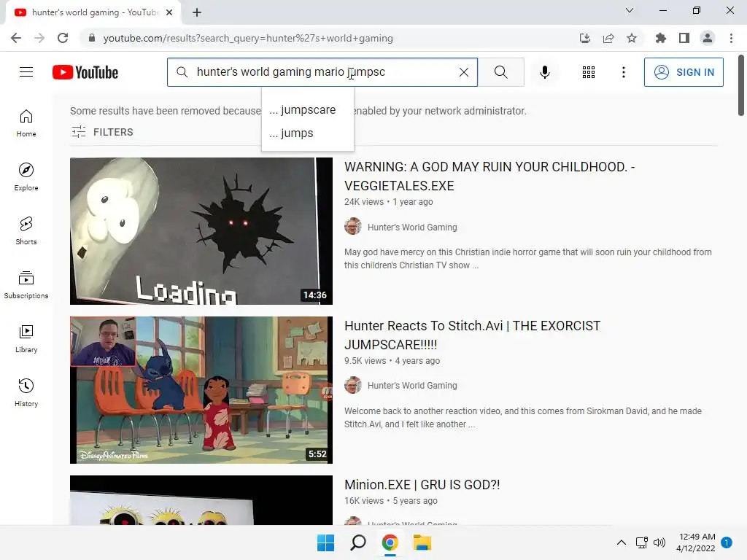The width and height of the screenshot is (747, 560).
Task: Click the YouTube logo
Action: click(85, 72)
